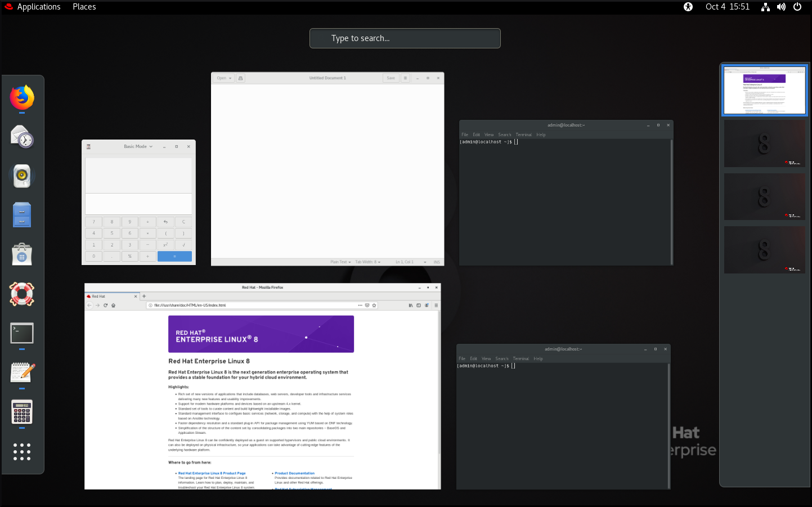Click home icon in Firefox toolbar

coord(113,306)
